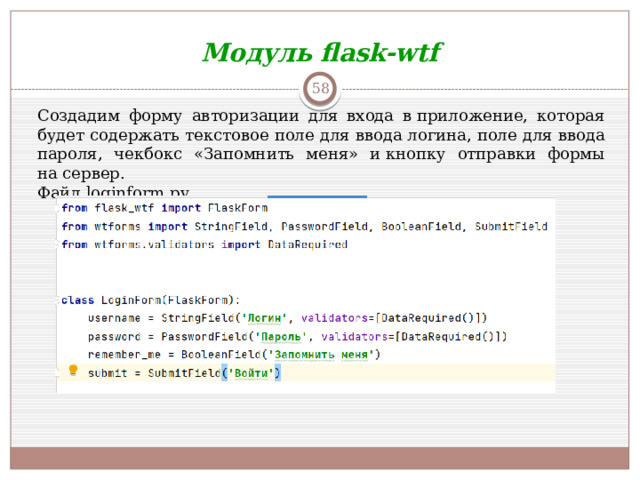Click the submit = SubmitField line
This screenshot has width=640, height=480.
click(184, 373)
